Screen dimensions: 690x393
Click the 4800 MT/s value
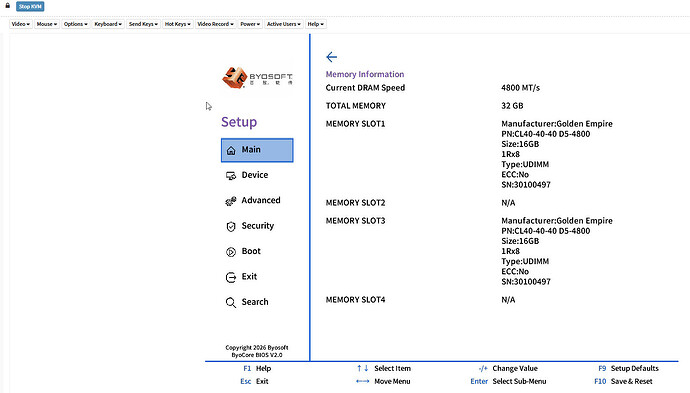[x=520, y=88]
